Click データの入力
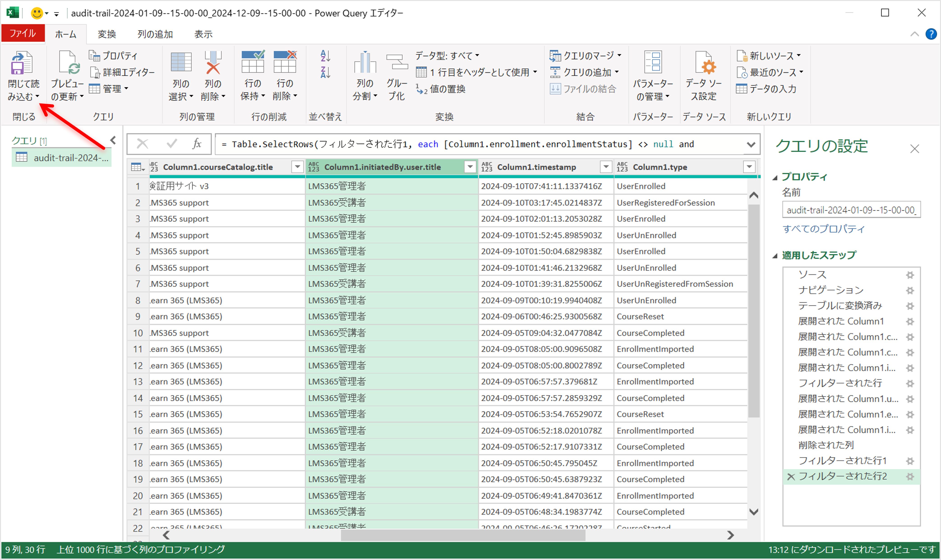 (x=766, y=89)
